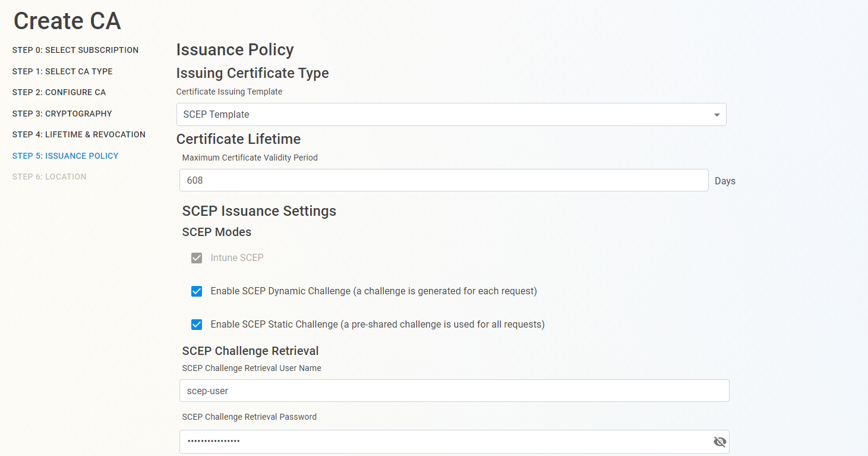Uncheck Enable SCEP Static Challenge
The width and height of the screenshot is (868, 456).
click(197, 325)
